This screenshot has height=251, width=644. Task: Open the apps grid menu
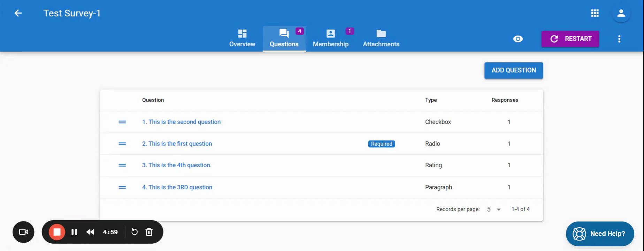coord(595,13)
